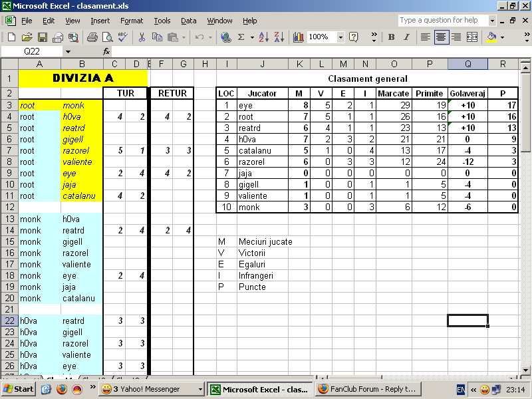The height and width of the screenshot is (399, 532).
Task: Open the Format menu
Action: [x=131, y=21]
